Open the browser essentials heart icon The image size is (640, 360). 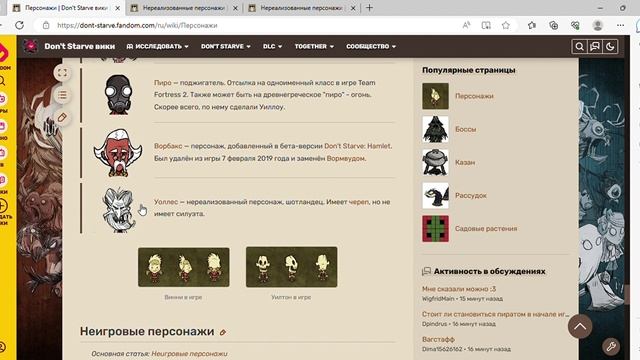(x=575, y=25)
